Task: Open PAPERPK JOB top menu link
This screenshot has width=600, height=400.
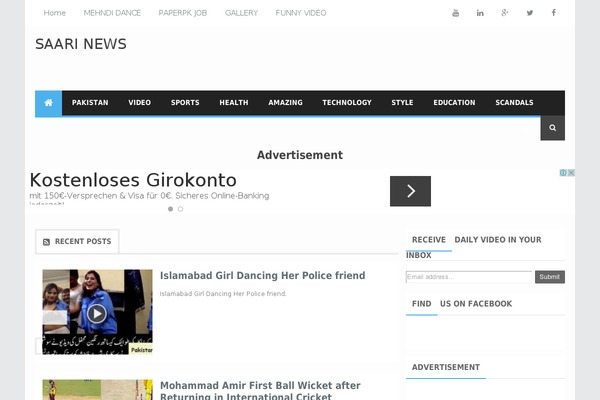Action: pos(183,13)
